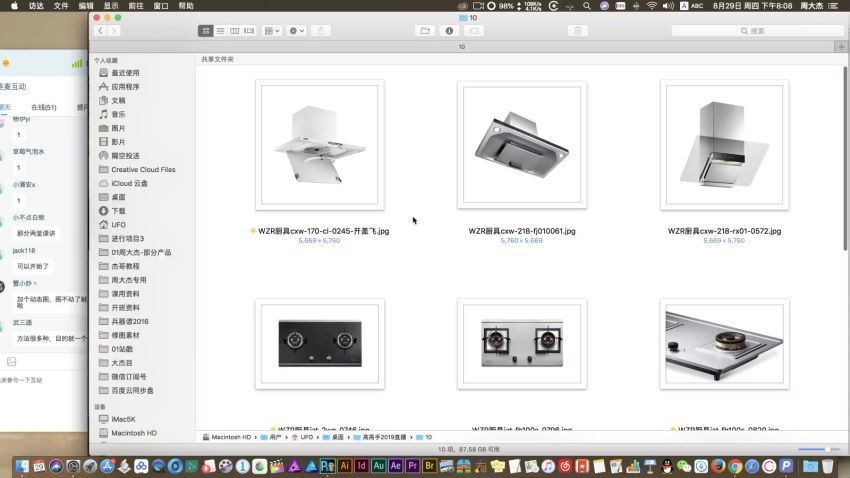This screenshot has width=850, height=478.
Task: Open the gear action menu
Action: (296, 31)
